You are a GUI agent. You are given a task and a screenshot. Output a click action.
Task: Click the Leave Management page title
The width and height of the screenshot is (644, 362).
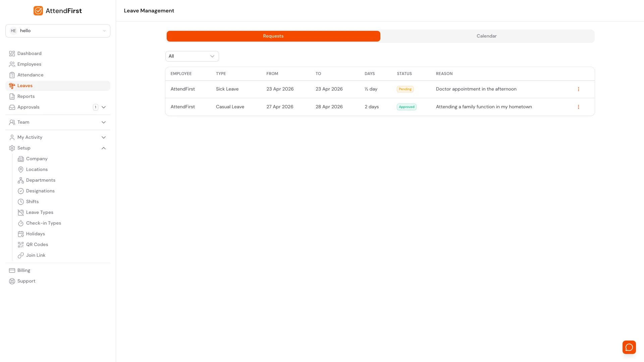[x=149, y=11]
